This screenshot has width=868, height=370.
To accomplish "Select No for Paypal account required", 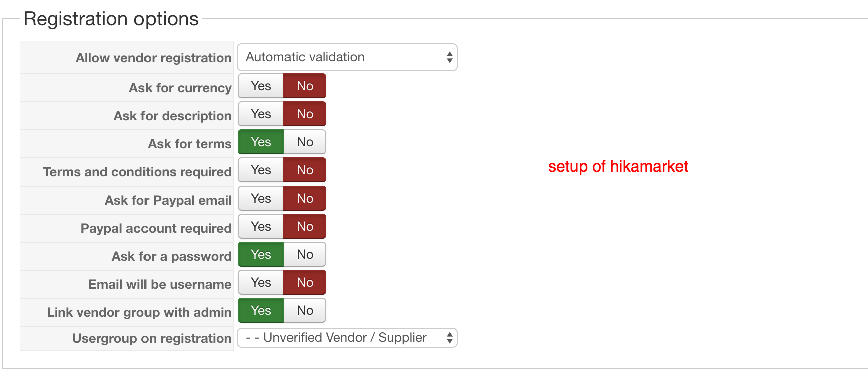I will coord(305,227).
